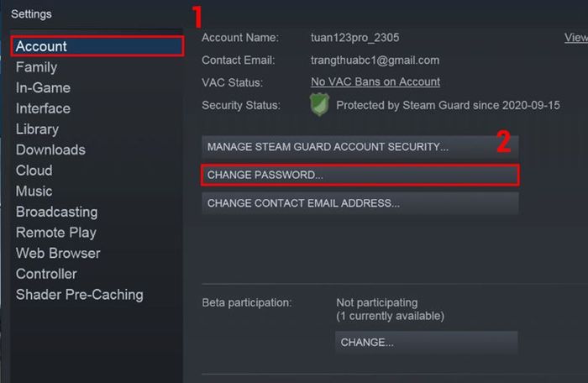
Task: Go to Shader Pre-Caching settings
Action: point(79,295)
